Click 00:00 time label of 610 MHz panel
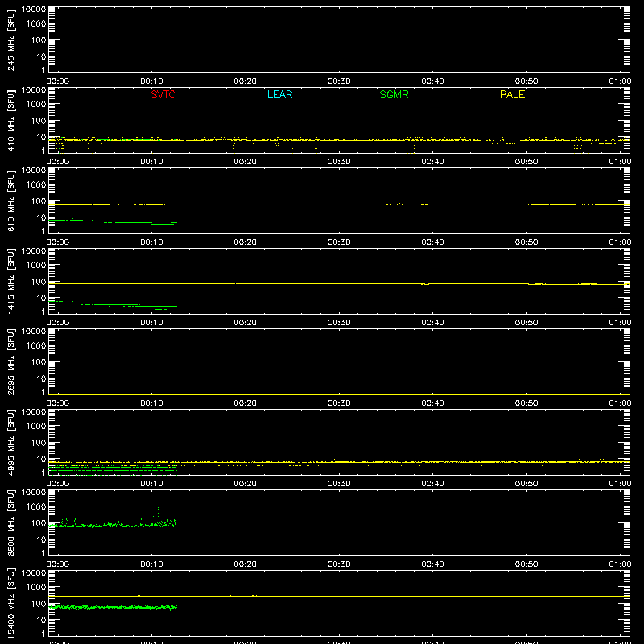The width and height of the screenshot is (644, 644). click(58, 242)
